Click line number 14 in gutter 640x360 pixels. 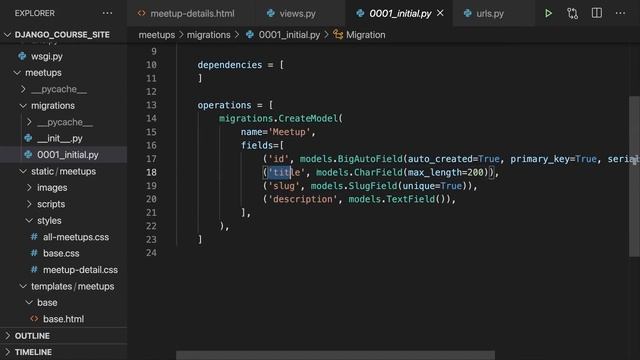click(151, 118)
